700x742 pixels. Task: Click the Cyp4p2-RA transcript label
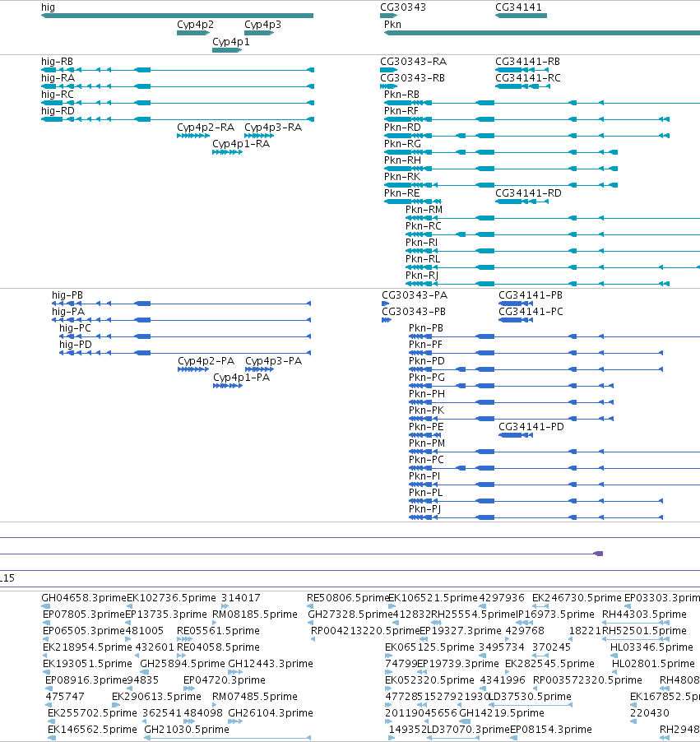pyautogui.click(x=206, y=128)
